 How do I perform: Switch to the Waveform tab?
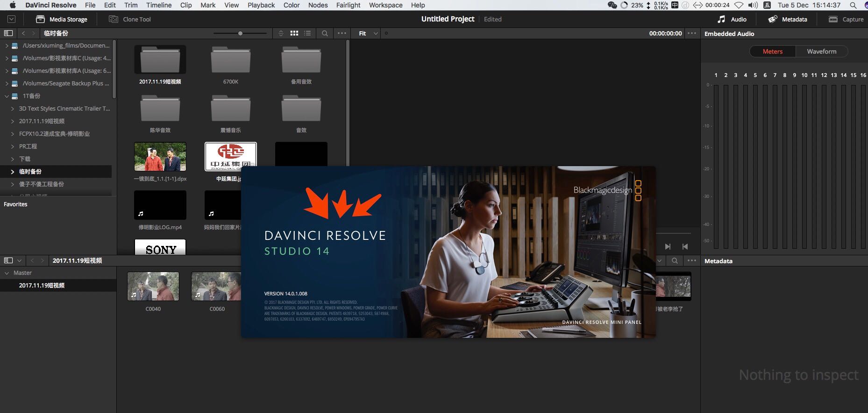[x=822, y=51]
